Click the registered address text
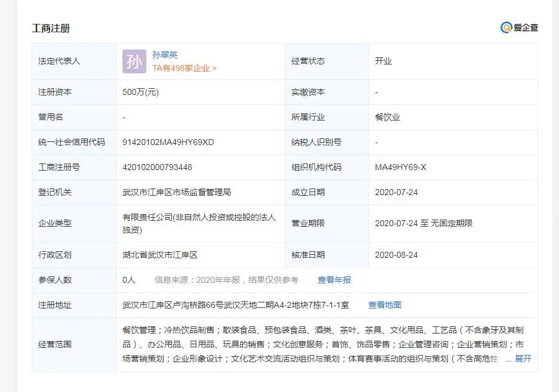Image resolution: width=559 pixels, height=392 pixels. [x=235, y=305]
